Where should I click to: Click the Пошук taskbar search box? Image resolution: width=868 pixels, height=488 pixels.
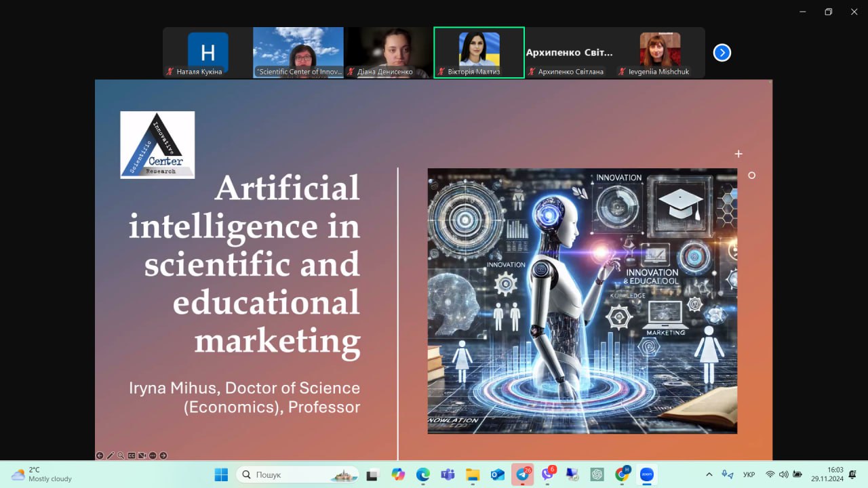(x=298, y=474)
